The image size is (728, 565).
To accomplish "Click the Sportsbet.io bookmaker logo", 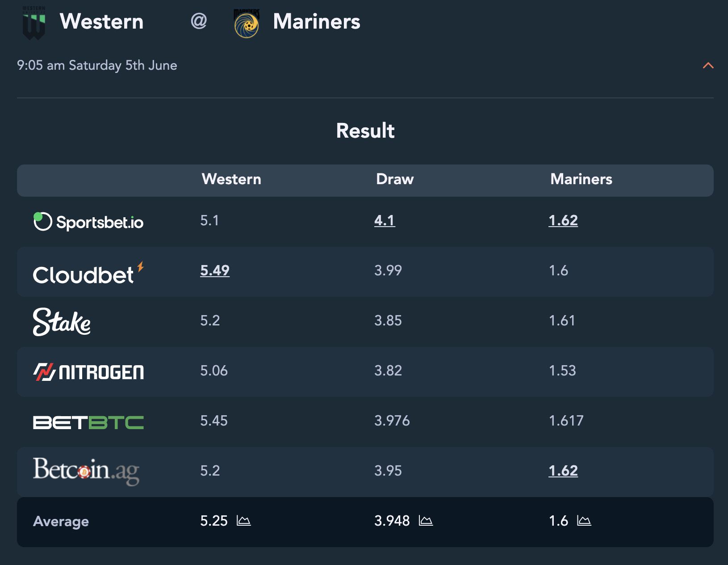I will coord(88,222).
